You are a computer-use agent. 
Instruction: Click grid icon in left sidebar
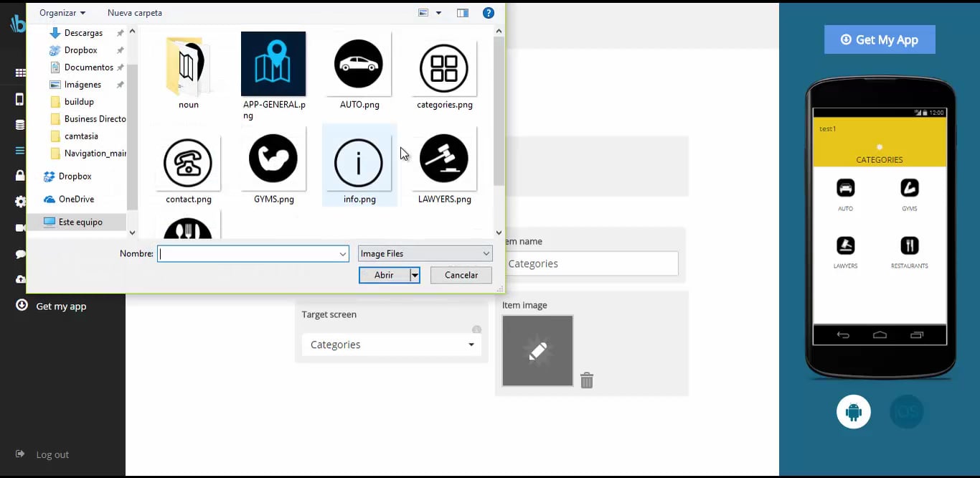click(19, 73)
